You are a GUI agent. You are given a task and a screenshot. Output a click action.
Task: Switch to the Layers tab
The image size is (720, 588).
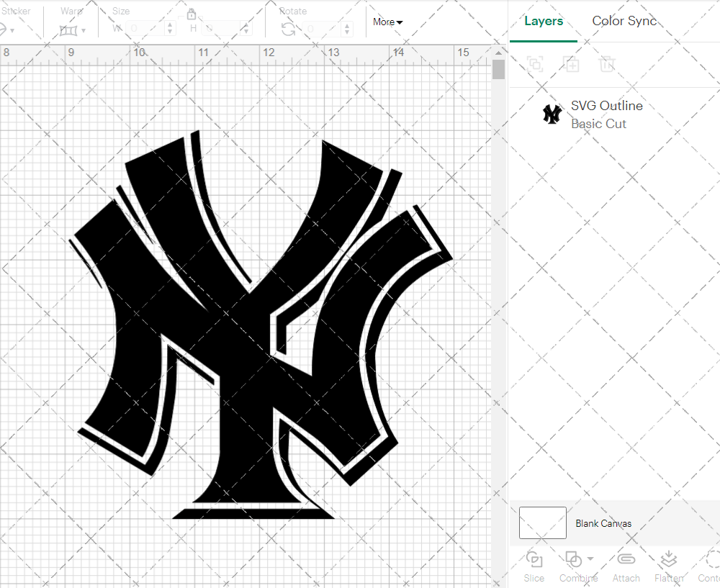click(x=544, y=21)
